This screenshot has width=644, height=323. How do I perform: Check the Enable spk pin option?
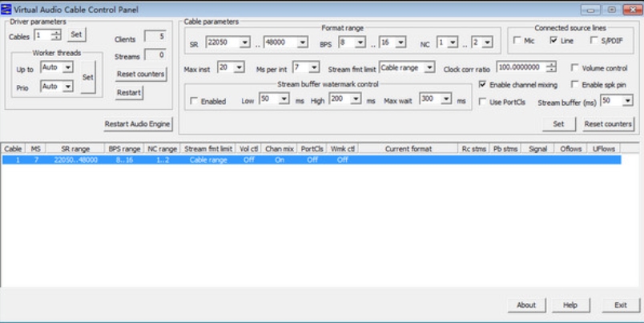[575, 85]
